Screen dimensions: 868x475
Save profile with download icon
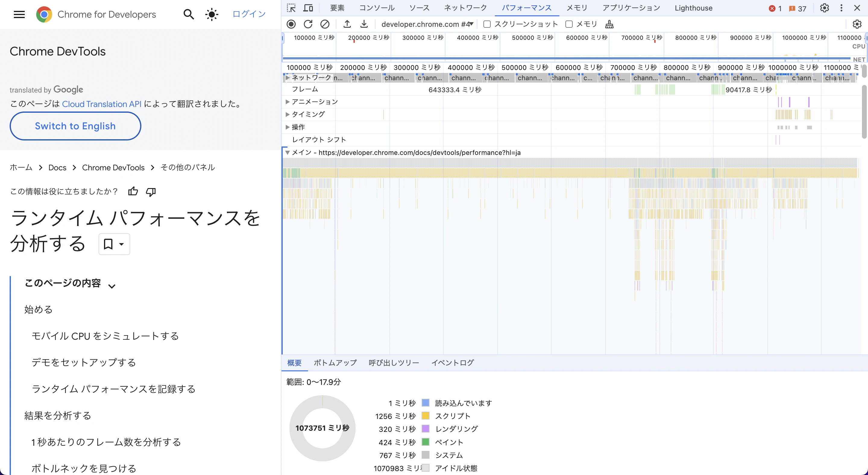364,24
